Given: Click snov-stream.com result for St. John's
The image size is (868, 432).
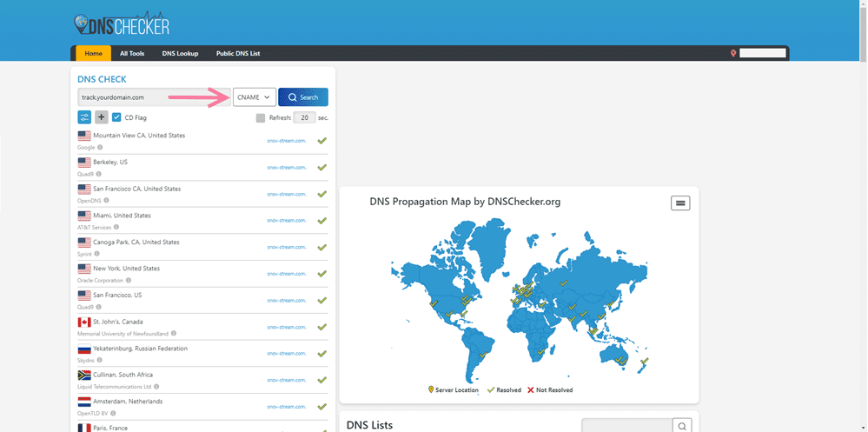Looking at the screenshot, I should point(286,327).
